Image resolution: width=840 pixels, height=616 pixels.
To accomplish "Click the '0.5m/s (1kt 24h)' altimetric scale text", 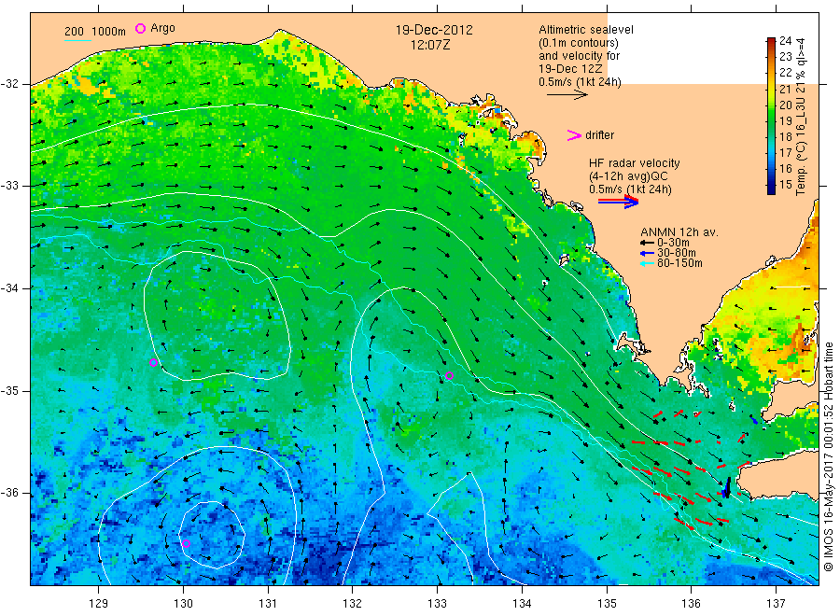I will [581, 82].
